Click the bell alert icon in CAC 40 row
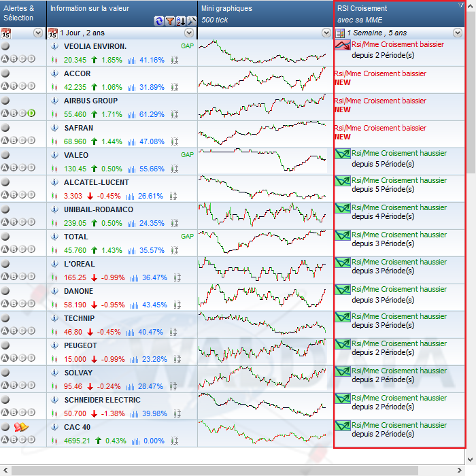 click(x=21, y=427)
